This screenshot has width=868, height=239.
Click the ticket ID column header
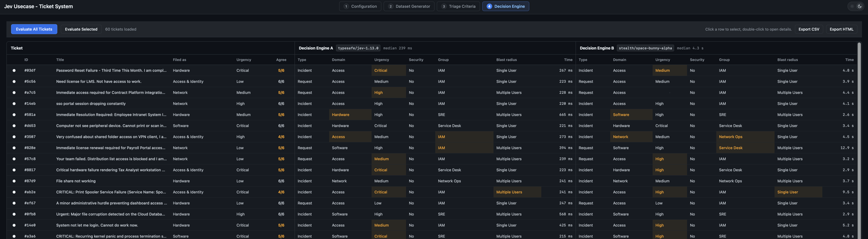(26, 60)
